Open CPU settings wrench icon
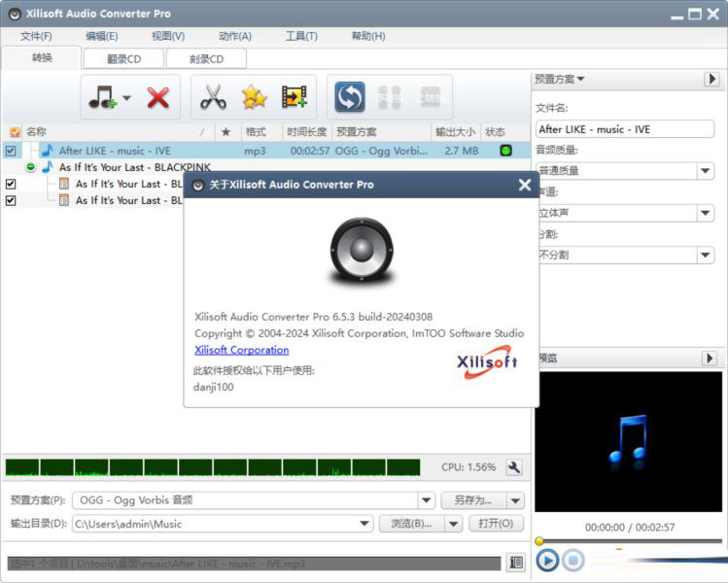Screen dimensions: 728x583 coord(514,467)
